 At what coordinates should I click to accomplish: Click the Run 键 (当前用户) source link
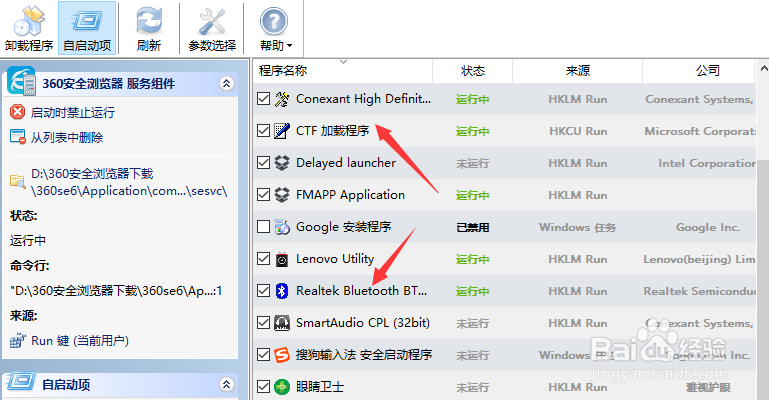point(80,341)
